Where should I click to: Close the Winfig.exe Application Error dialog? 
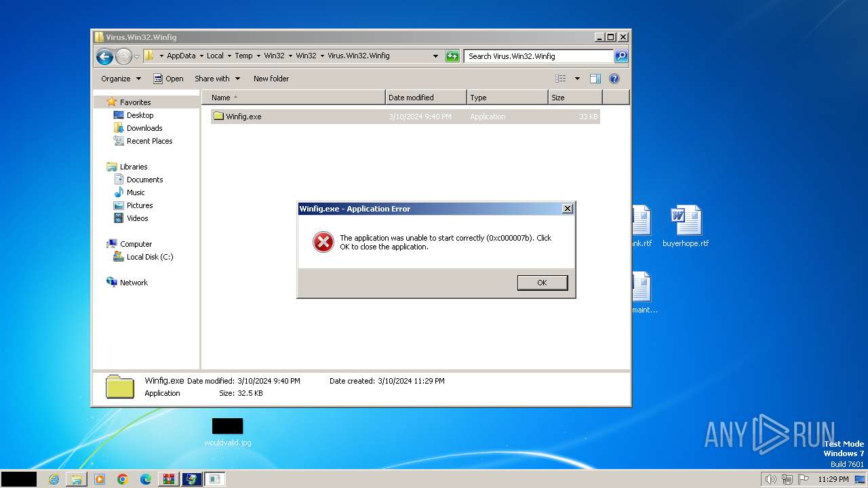(568, 209)
